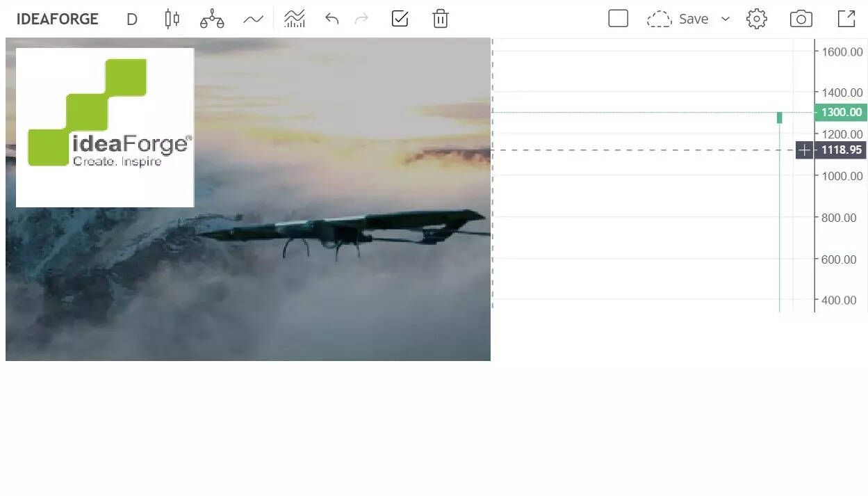The width and height of the screenshot is (868, 496).
Task: Click the plus button beside 1118.95
Action: coord(804,150)
